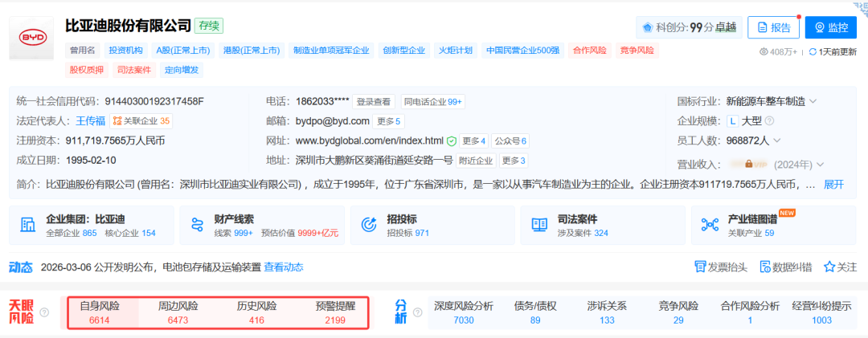Click the 企业集团 building icon

[27, 225]
